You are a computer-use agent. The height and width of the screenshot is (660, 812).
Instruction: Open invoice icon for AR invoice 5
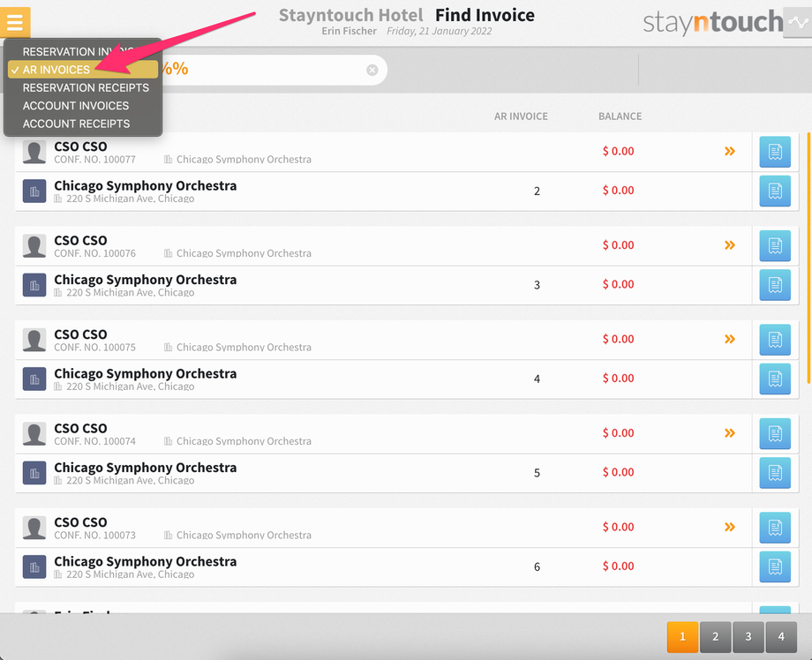(x=775, y=473)
